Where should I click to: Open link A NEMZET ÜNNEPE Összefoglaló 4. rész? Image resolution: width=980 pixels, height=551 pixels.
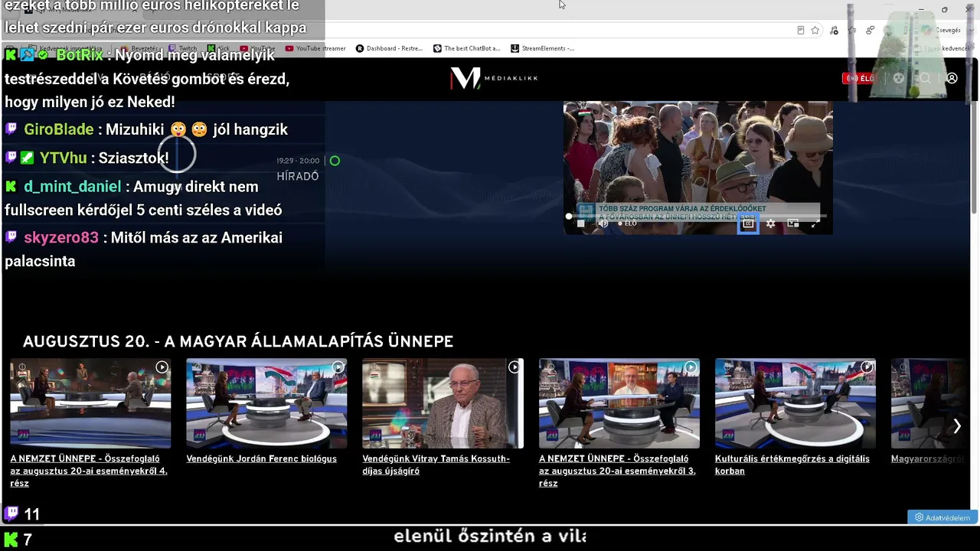coord(89,471)
